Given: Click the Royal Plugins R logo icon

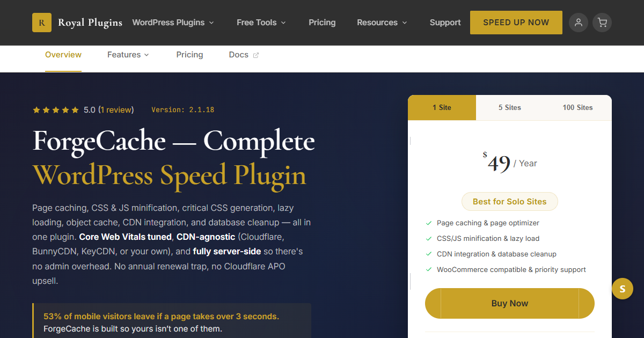Looking at the screenshot, I should point(42,23).
